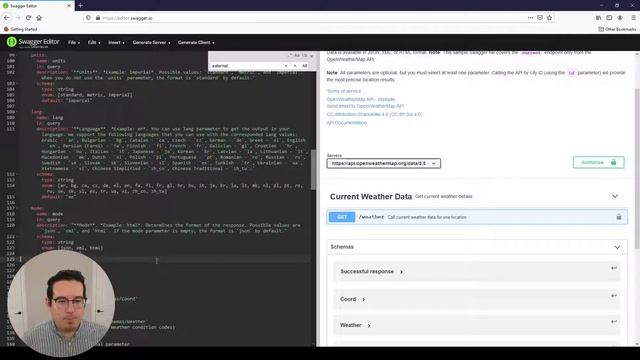640x360 pixels.
Task: Click the Pocket save icon
Action: [x=540, y=18]
